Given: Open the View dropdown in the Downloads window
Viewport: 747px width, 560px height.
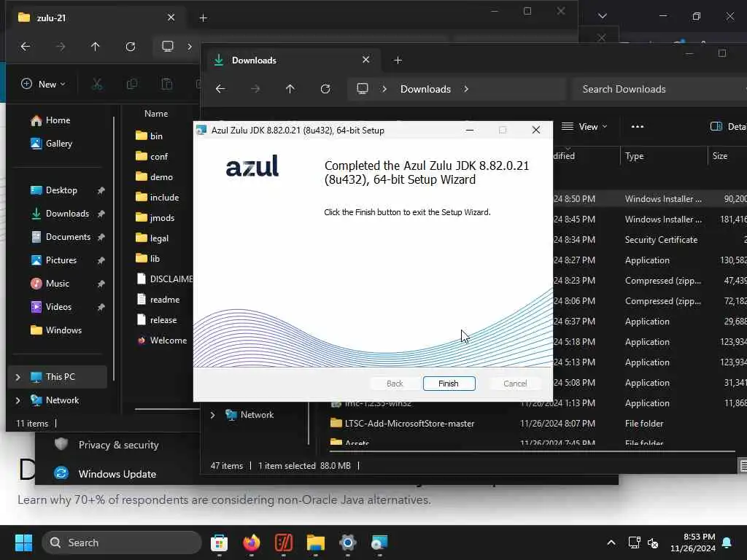Looking at the screenshot, I should point(584,127).
